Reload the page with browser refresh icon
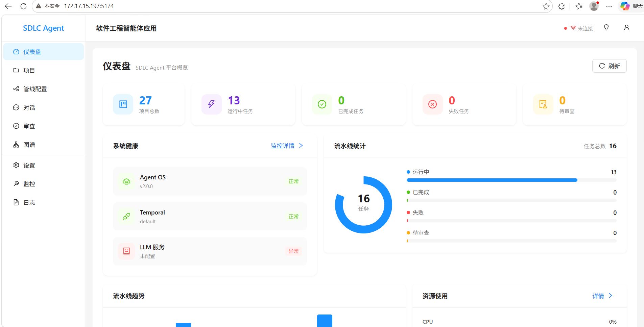Image resolution: width=644 pixels, height=327 pixels. (23, 6)
